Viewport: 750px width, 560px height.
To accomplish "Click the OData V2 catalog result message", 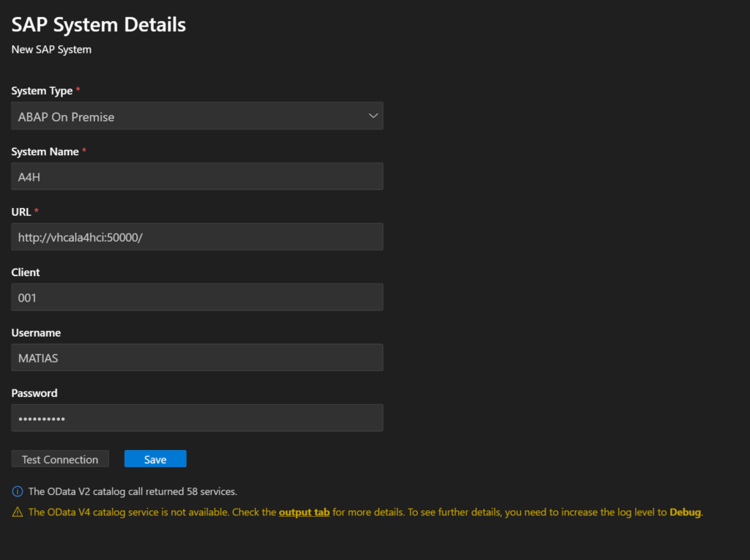I will point(133,491).
